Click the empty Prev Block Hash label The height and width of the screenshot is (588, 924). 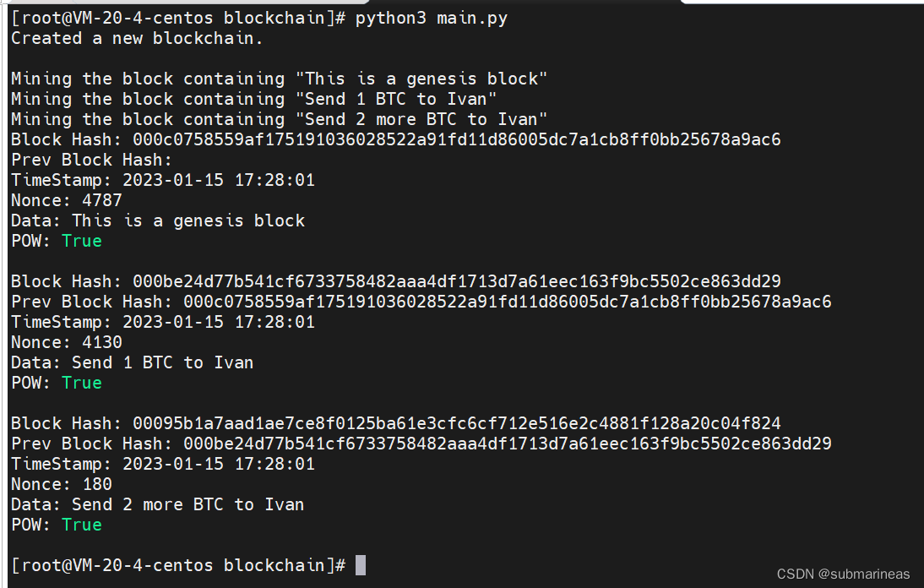tap(92, 161)
